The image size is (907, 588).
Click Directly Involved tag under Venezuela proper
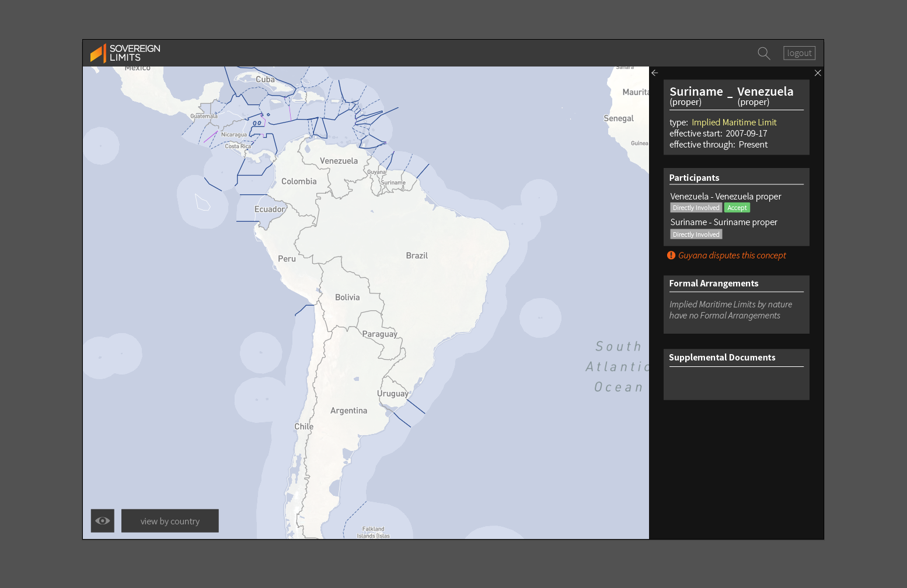(696, 208)
